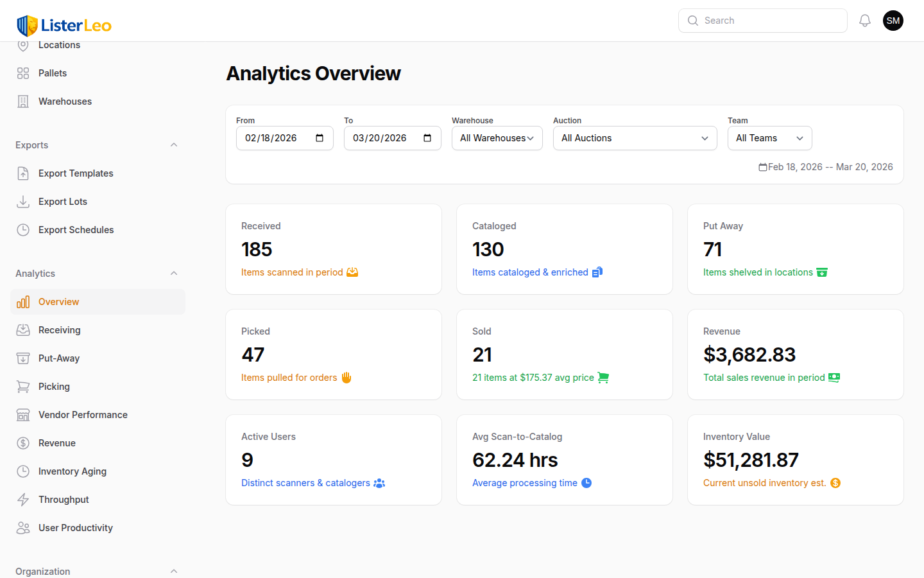
Task: Open the SM user avatar menu
Action: click(893, 20)
